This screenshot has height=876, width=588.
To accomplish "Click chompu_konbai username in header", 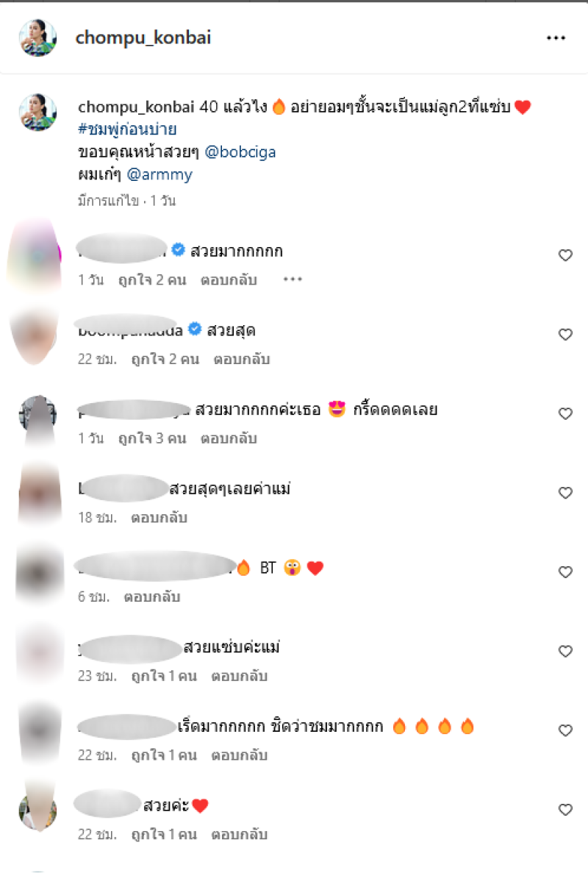I will point(143,38).
